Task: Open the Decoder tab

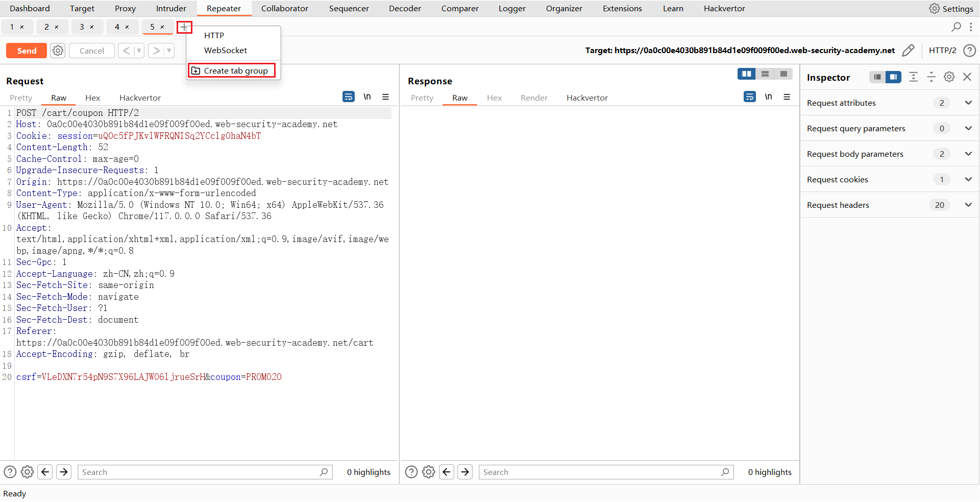Action: [405, 9]
